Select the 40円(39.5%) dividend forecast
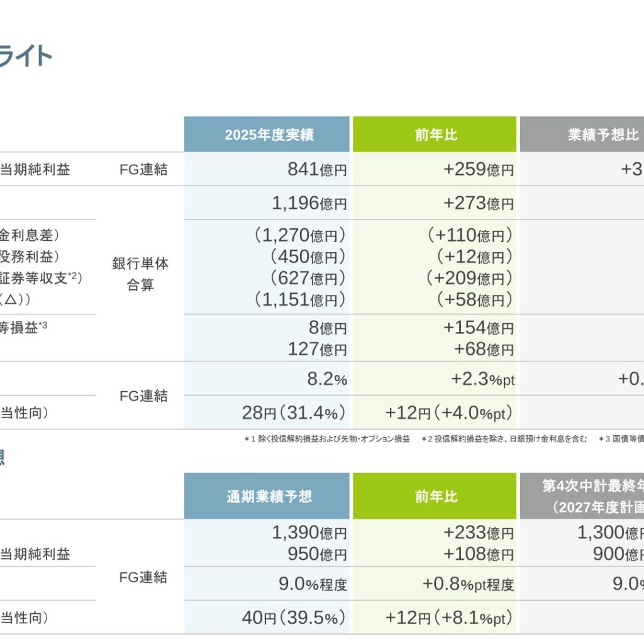This screenshot has width=644, height=644. [294, 618]
